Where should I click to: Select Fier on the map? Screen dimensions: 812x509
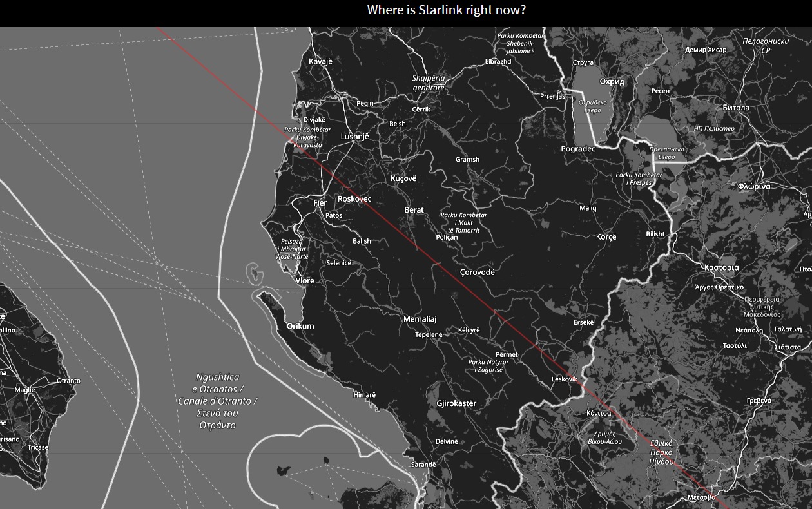[320, 203]
